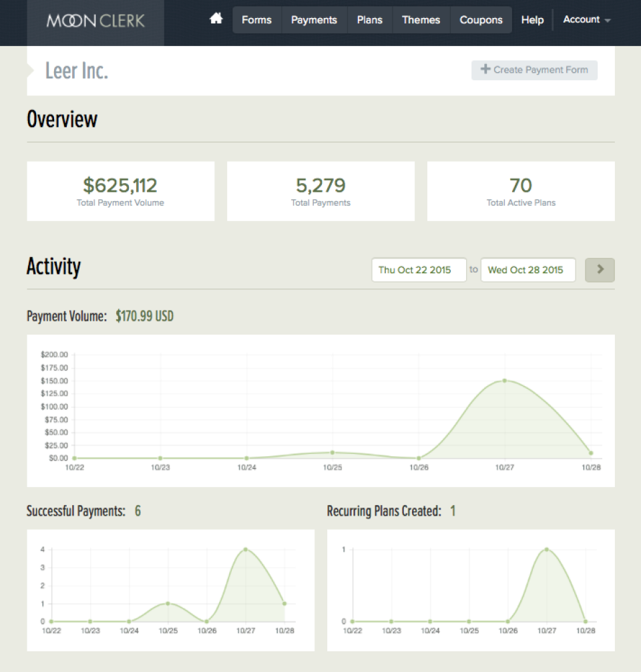Click the Create Payment Form button

coord(534,69)
